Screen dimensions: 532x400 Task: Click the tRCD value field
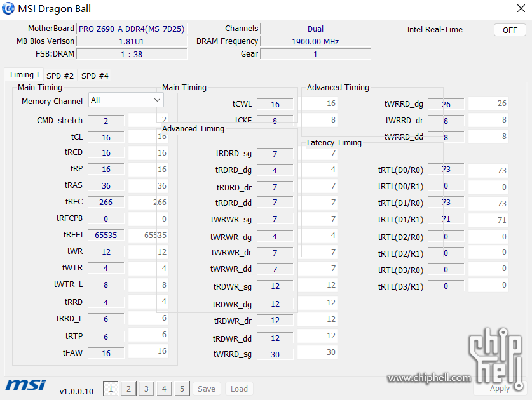coord(106,152)
